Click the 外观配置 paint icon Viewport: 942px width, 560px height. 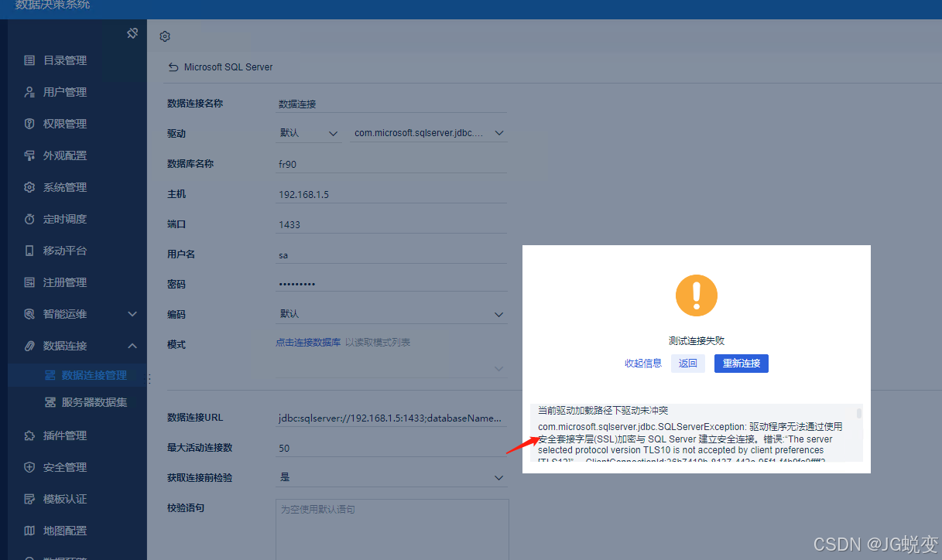click(x=29, y=155)
